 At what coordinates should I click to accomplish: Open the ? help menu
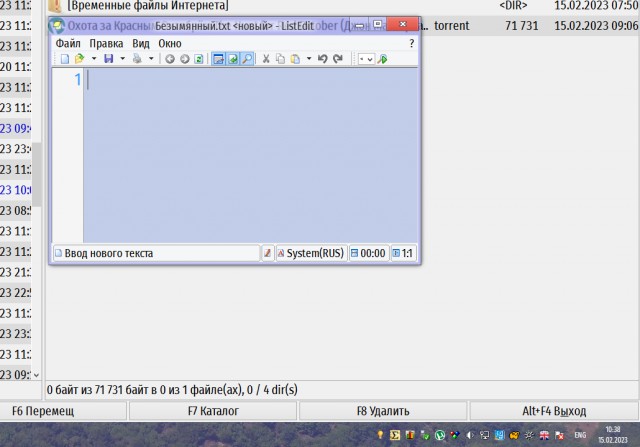tap(411, 43)
